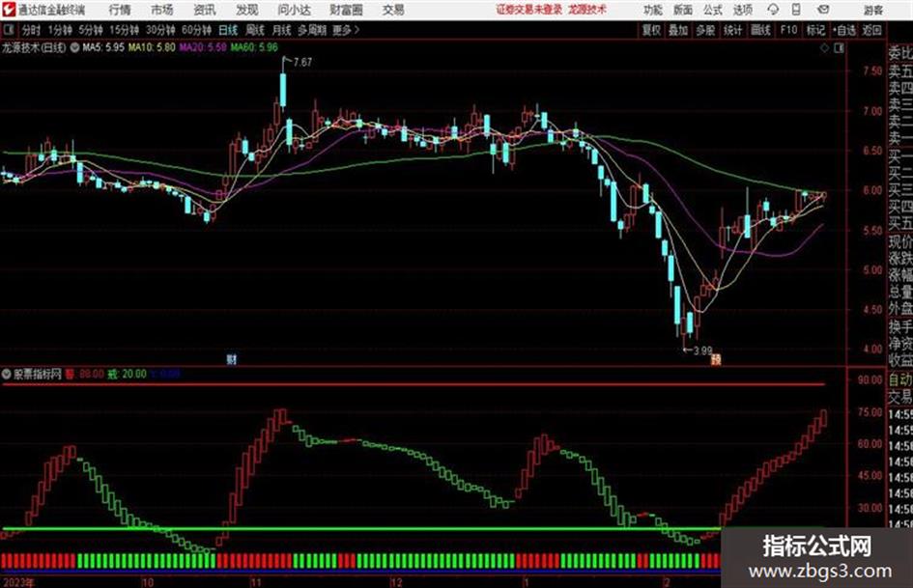Screen dimensions: 913x588
Task: Click the 90.00 indicator axis label
Action: tap(870, 380)
